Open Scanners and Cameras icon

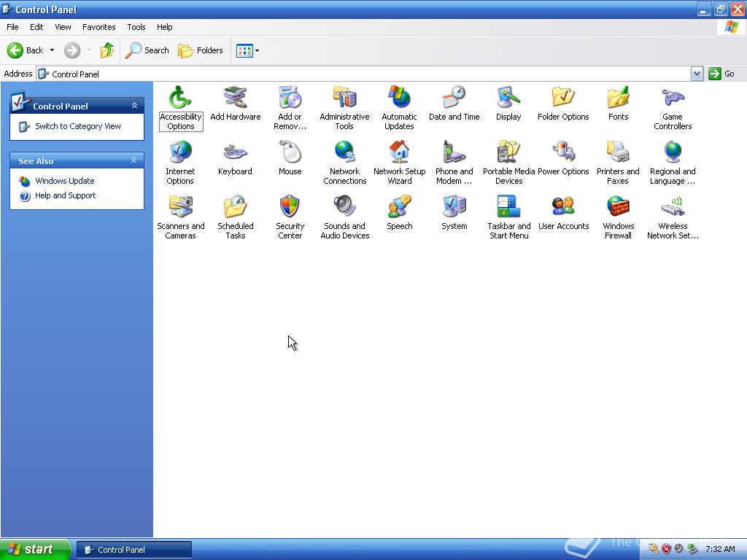click(x=181, y=217)
